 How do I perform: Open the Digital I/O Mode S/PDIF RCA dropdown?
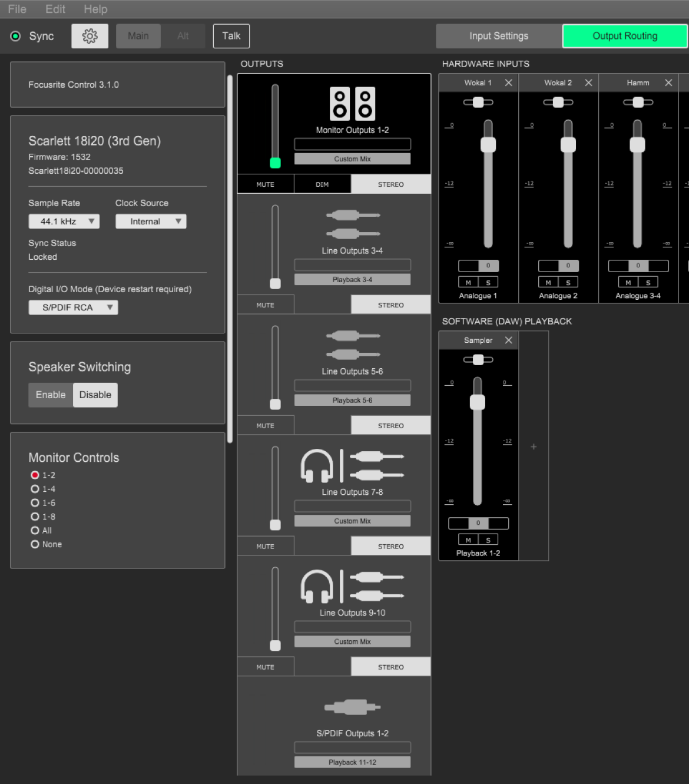click(x=74, y=307)
